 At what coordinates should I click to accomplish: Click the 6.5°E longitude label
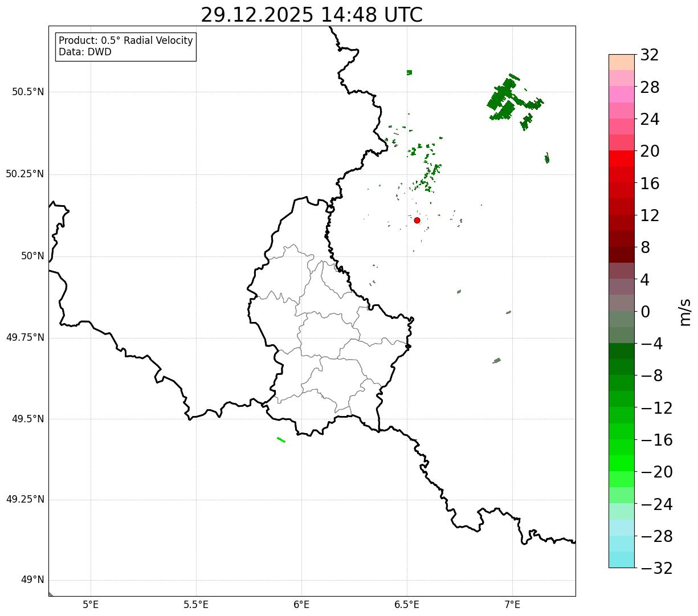click(x=407, y=604)
